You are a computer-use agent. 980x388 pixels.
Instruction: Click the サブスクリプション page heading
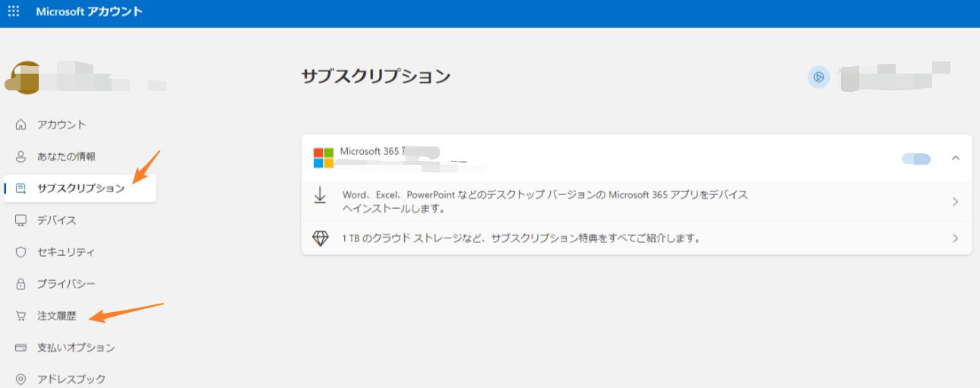tap(376, 77)
